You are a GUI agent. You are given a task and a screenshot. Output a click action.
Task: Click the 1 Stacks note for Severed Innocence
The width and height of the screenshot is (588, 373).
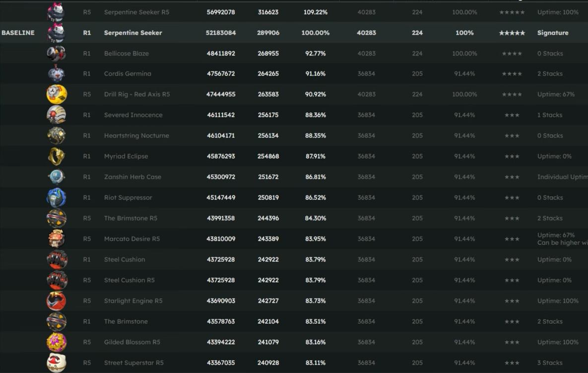pos(550,115)
